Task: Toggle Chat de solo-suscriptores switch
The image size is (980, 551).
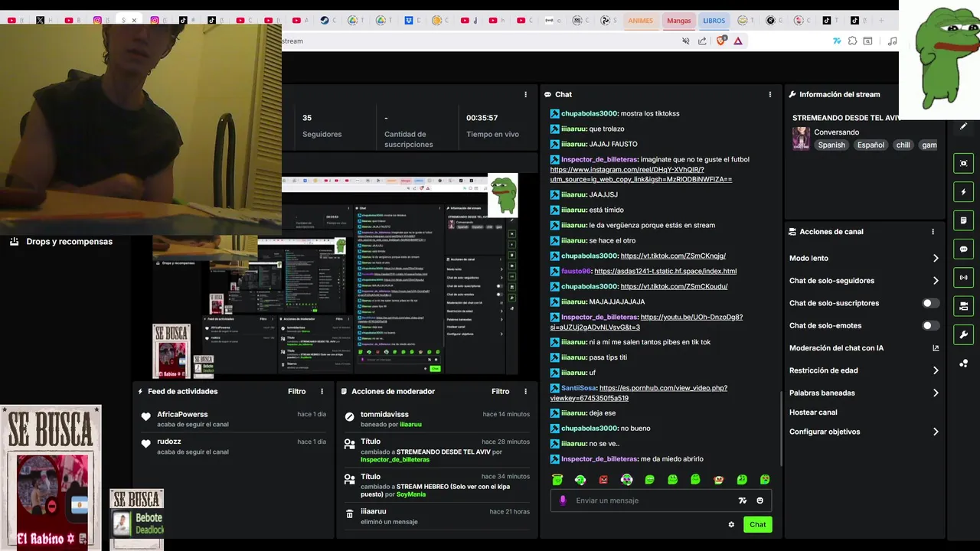Action: point(930,303)
